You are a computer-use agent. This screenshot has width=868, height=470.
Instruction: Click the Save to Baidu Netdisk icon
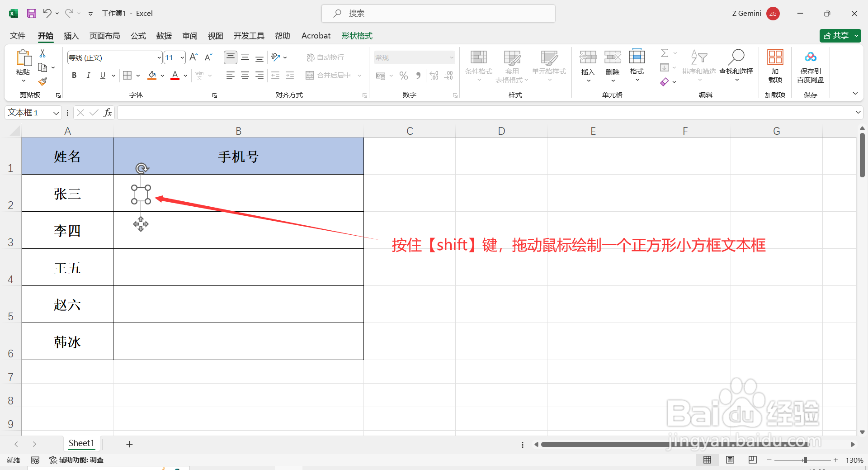click(810, 66)
